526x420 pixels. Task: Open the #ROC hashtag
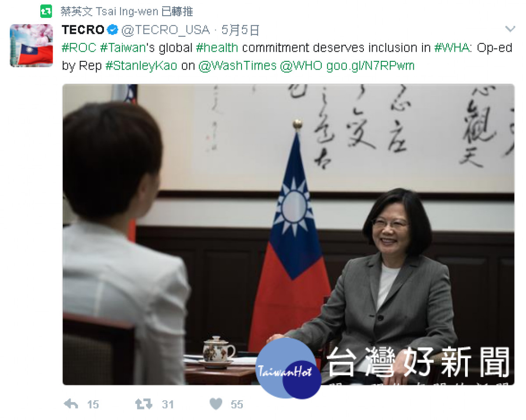79,48
